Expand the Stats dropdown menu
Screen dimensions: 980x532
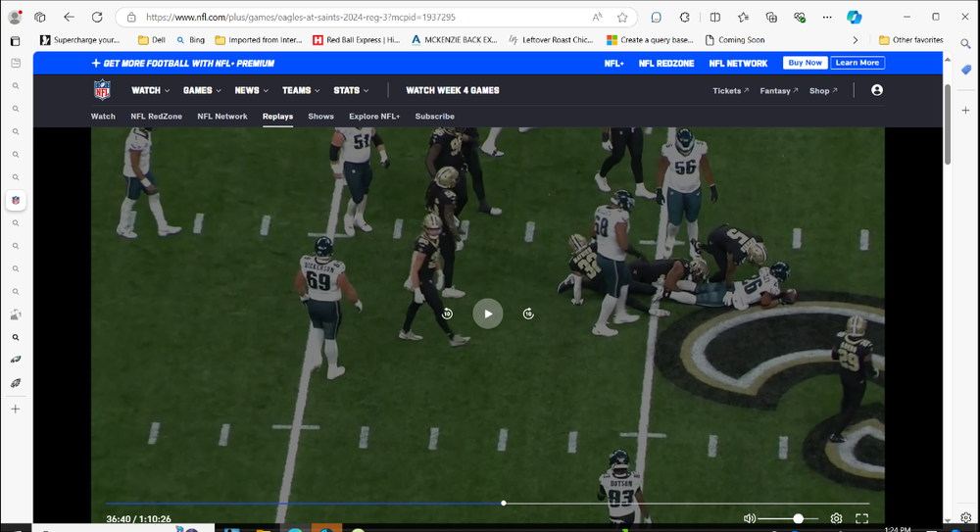351,90
